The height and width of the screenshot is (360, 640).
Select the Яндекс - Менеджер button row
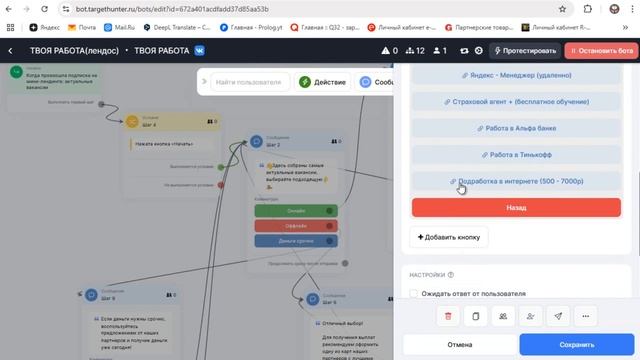[516, 75]
